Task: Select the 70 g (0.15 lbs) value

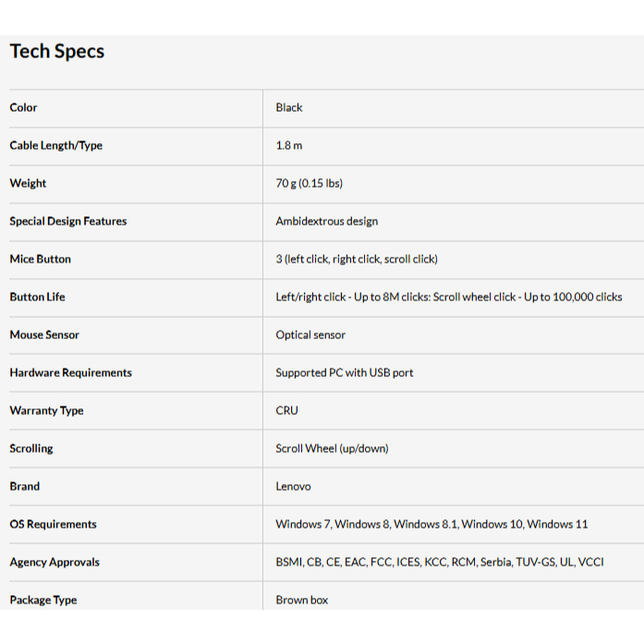Action: 310,184
